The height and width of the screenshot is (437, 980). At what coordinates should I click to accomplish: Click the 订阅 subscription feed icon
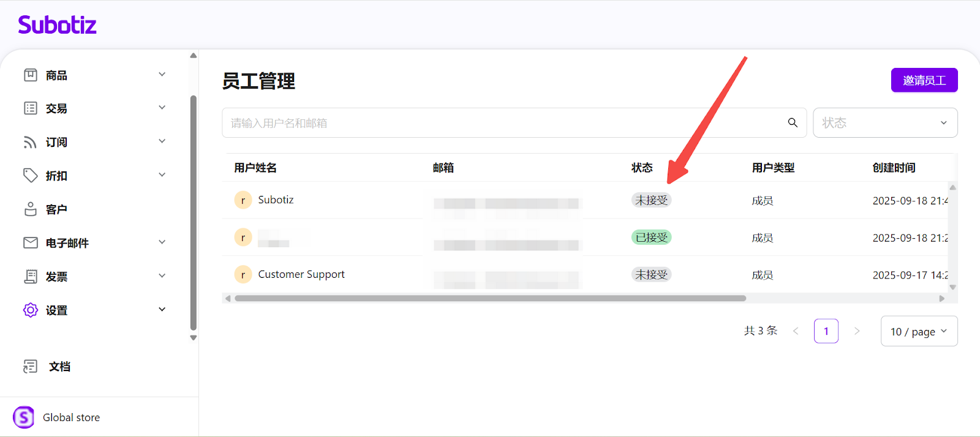(x=30, y=142)
